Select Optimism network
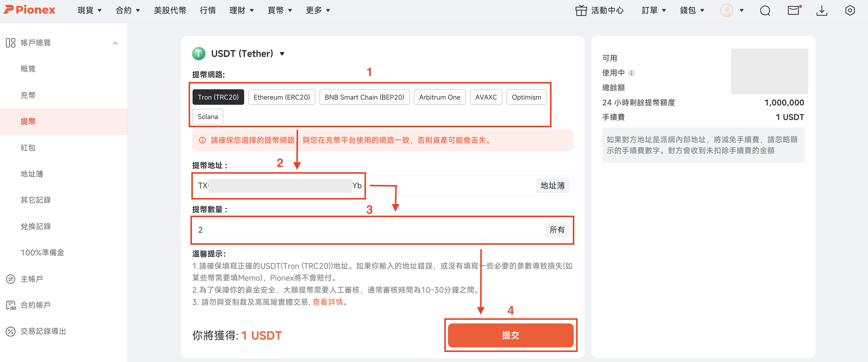868x362 pixels. coord(526,97)
